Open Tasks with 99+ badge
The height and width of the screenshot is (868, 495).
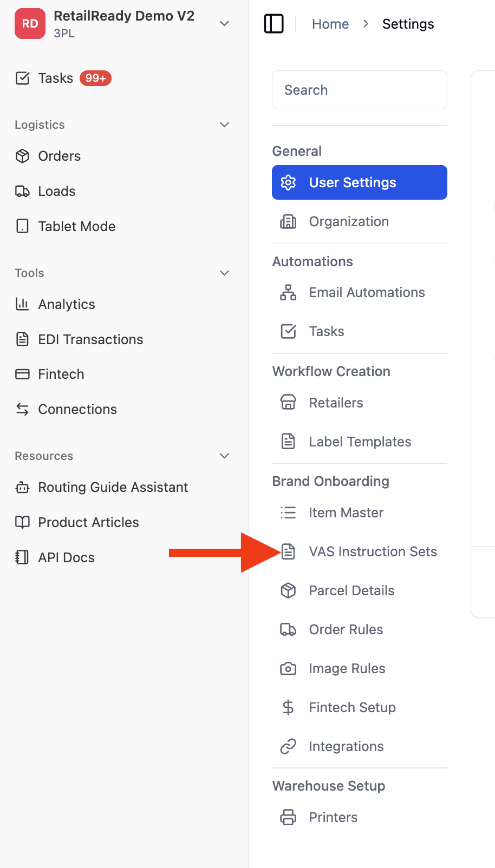pyautogui.click(x=64, y=78)
